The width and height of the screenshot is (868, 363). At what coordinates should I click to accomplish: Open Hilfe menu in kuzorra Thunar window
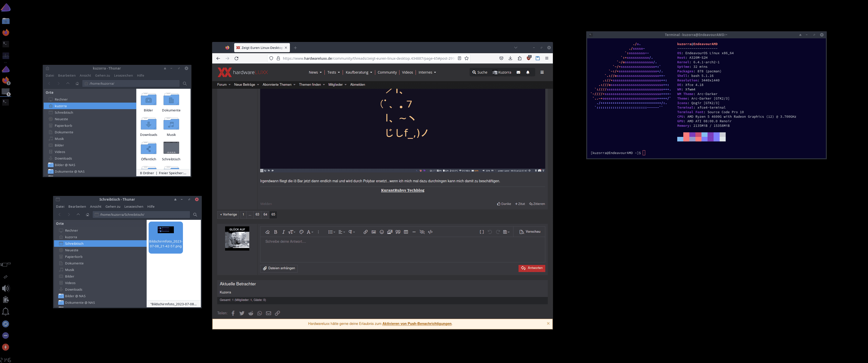point(141,75)
